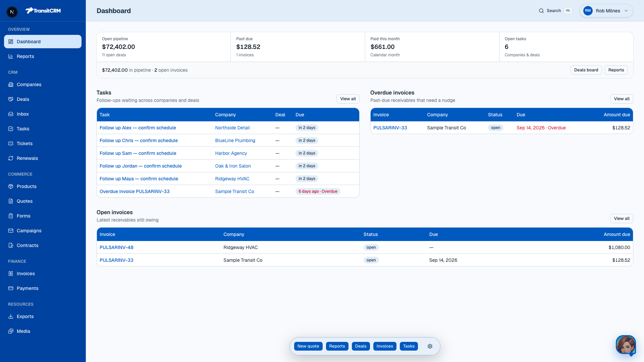
Task: Click View all for Overdue invoices
Action: point(622,99)
